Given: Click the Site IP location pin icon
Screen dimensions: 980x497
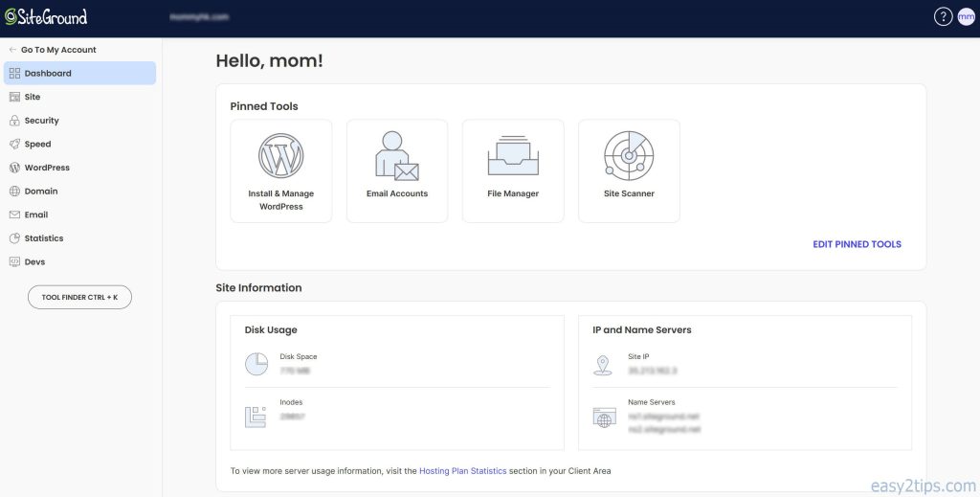Looking at the screenshot, I should tap(603, 365).
